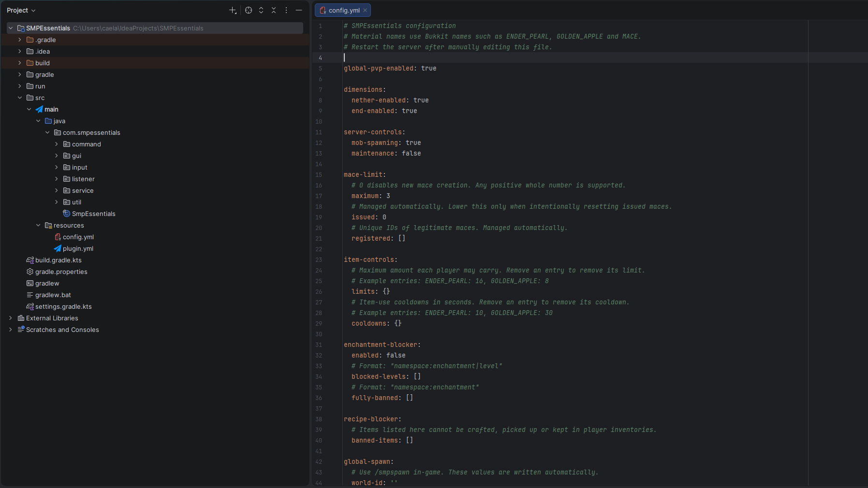Viewport: 868px width, 488px height.
Task: Collapse the java folder
Action: 38,121
